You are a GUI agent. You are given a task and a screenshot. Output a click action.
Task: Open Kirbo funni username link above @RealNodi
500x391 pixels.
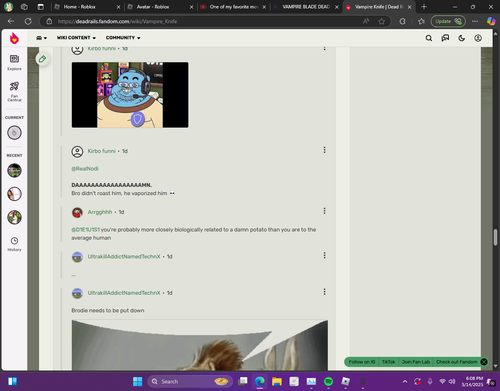tap(101, 151)
